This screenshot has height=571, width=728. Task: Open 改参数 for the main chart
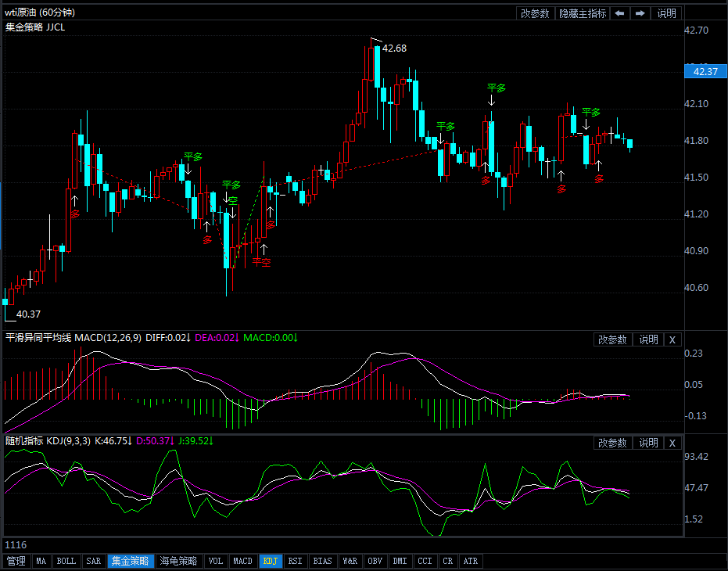tap(535, 13)
